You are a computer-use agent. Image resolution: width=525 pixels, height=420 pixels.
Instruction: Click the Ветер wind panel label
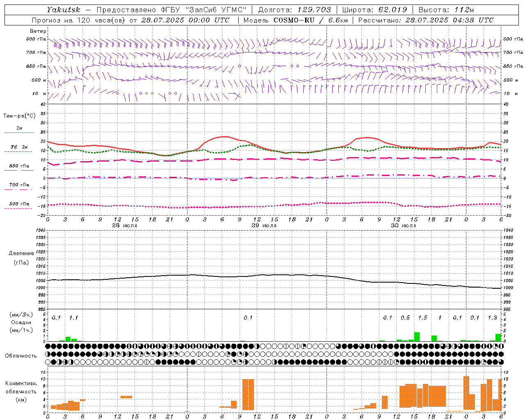tap(38, 31)
